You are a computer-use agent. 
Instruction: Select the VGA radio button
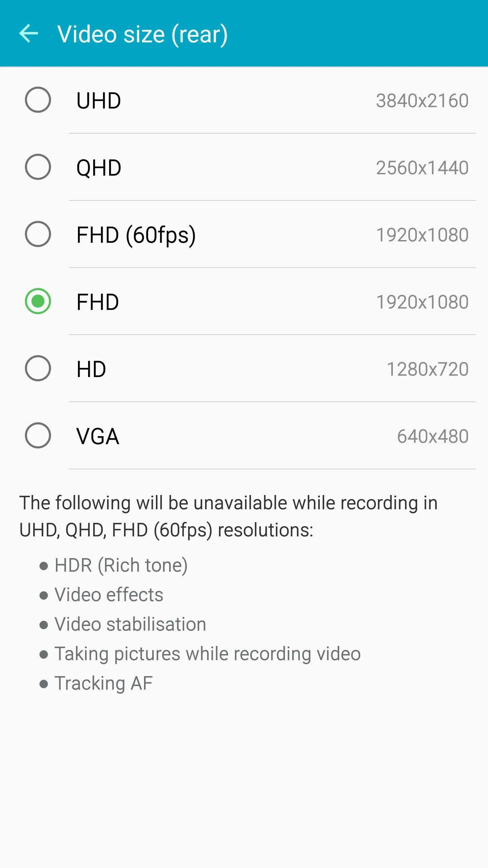[38, 435]
